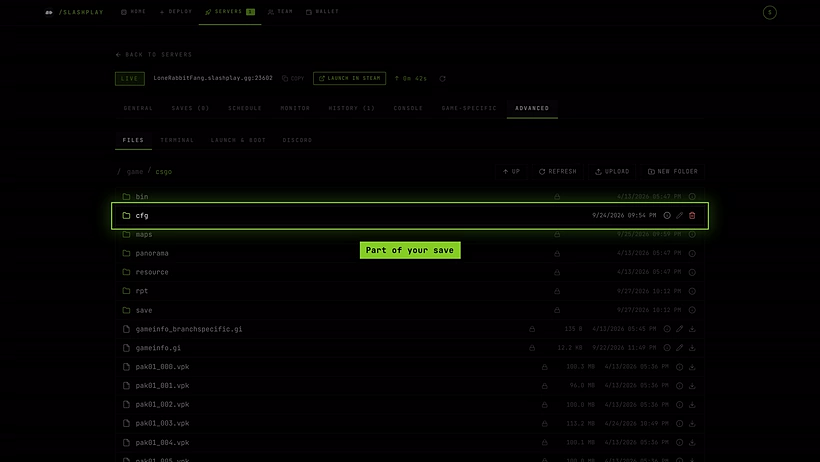Click restart icon next to uptime
Viewport: 820px width, 462px height.
pyautogui.click(x=442, y=78)
